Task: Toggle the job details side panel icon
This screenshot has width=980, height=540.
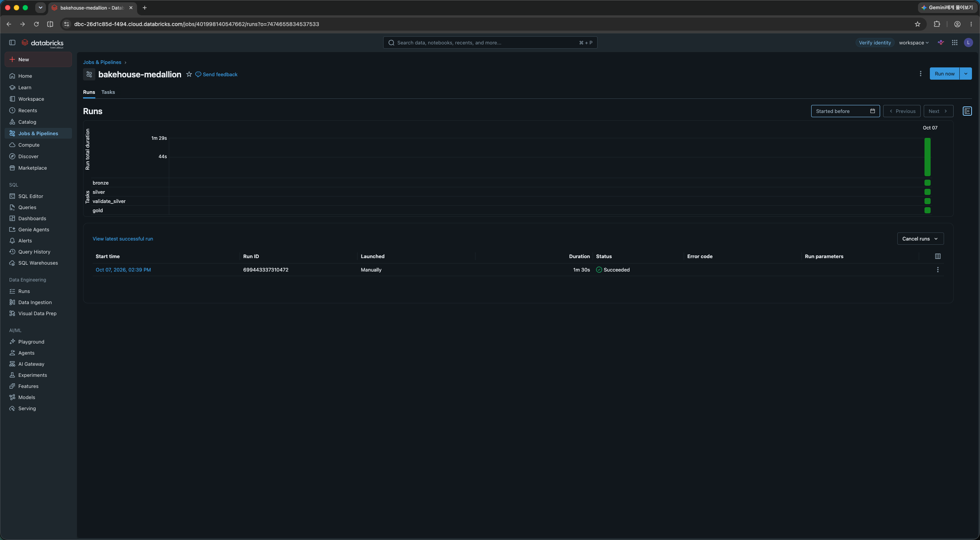Action: [x=967, y=111]
